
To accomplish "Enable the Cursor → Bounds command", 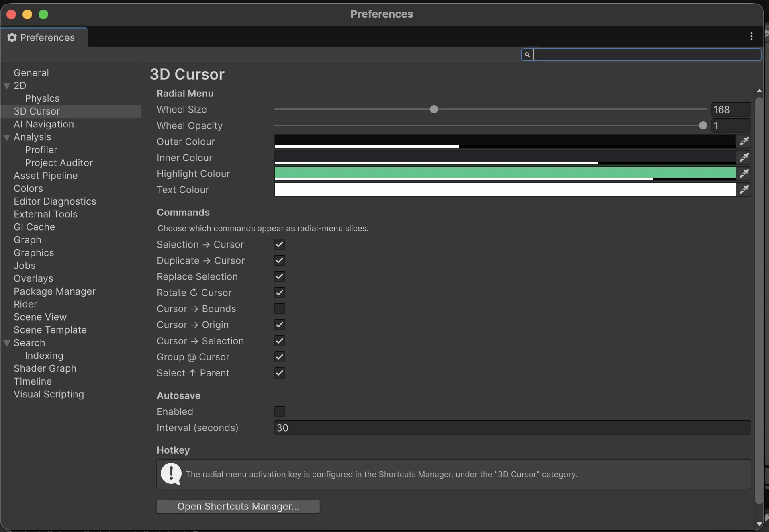I will [280, 309].
